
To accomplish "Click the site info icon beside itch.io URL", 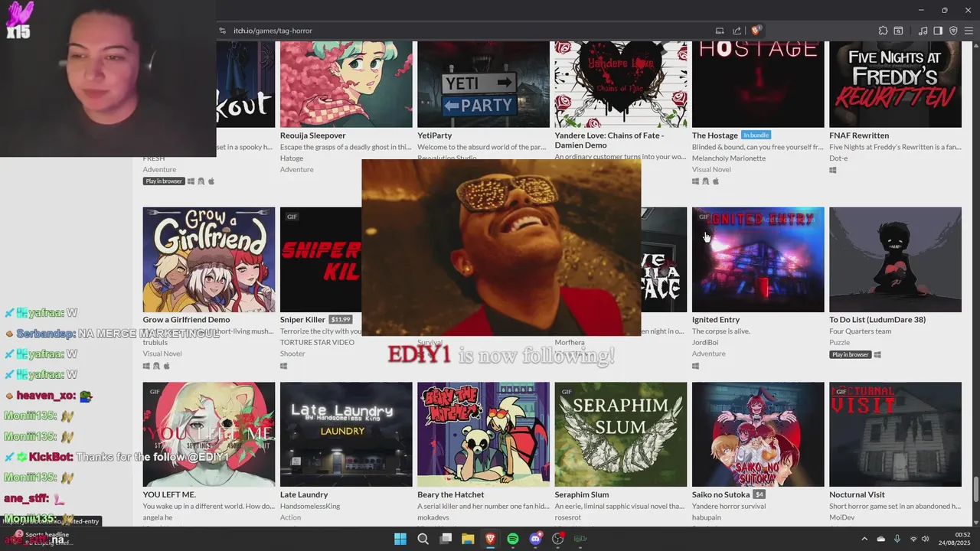I will pyautogui.click(x=223, y=31).
